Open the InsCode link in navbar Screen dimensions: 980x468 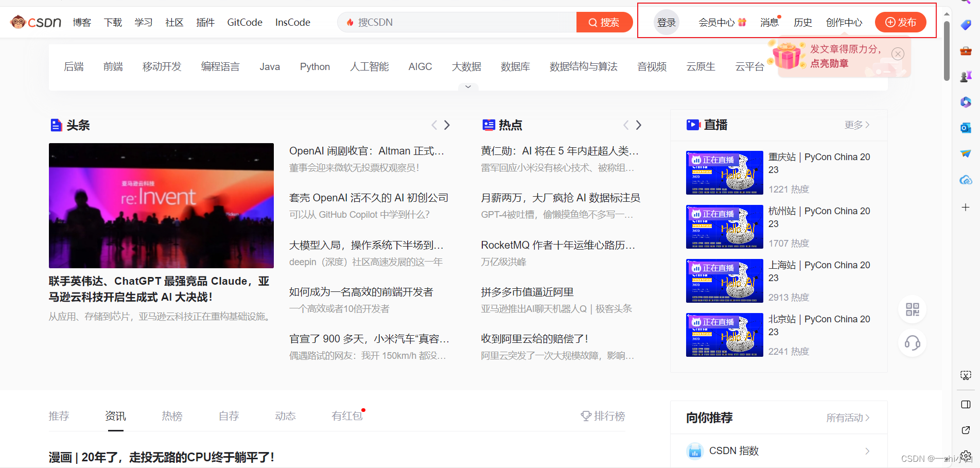(293, 22)
